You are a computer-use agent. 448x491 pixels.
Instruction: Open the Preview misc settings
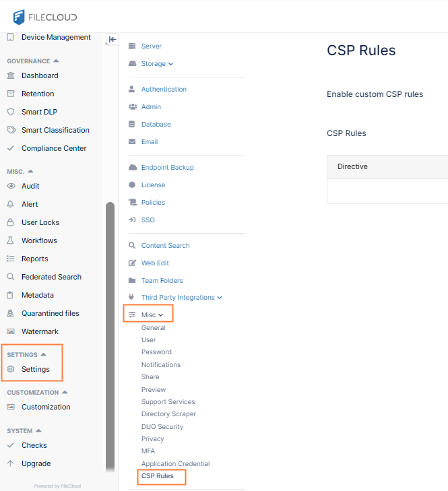(153, 390)
